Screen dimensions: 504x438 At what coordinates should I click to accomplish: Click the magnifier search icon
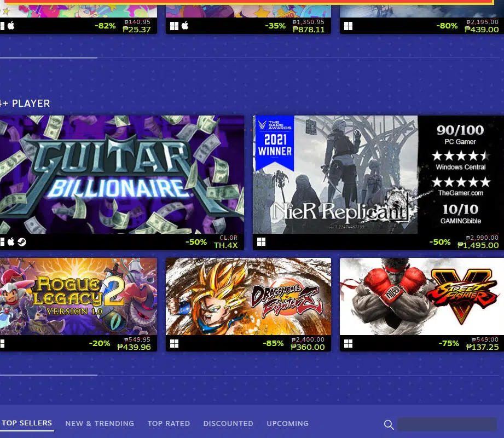click(389, 424)
